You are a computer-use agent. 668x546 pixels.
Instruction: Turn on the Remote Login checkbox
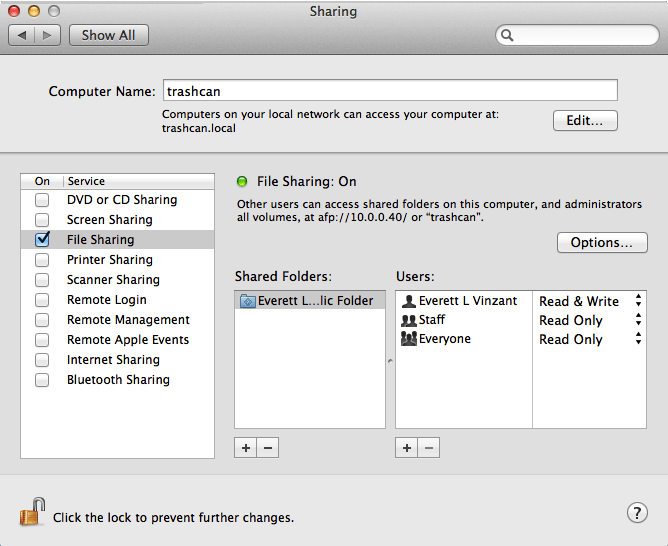[x=42, y=300]
